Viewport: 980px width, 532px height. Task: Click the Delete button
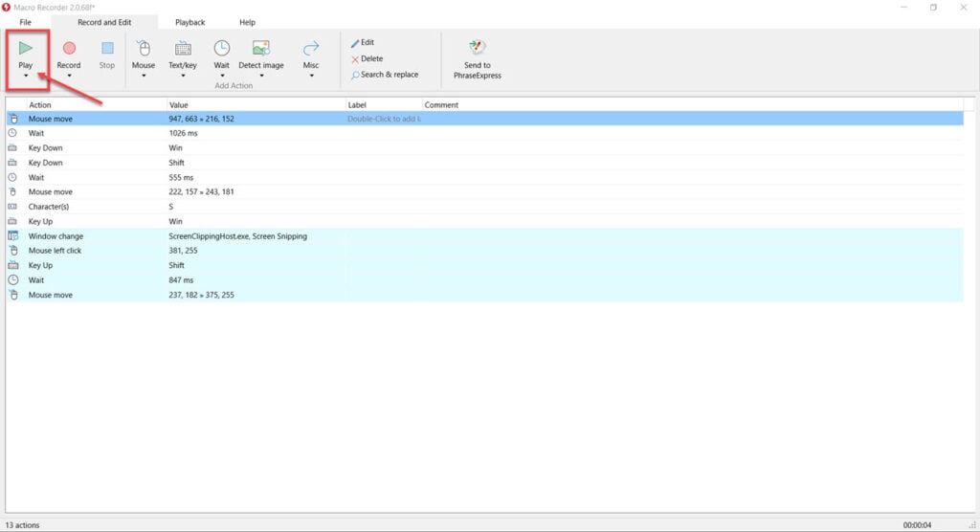pyautogui.click(x=371, y=58)
